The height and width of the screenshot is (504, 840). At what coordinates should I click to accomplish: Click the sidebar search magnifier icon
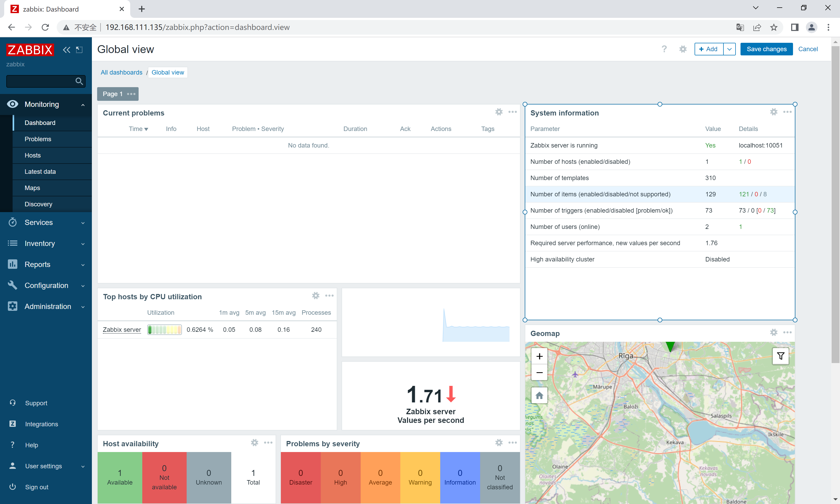click(79, 81)
